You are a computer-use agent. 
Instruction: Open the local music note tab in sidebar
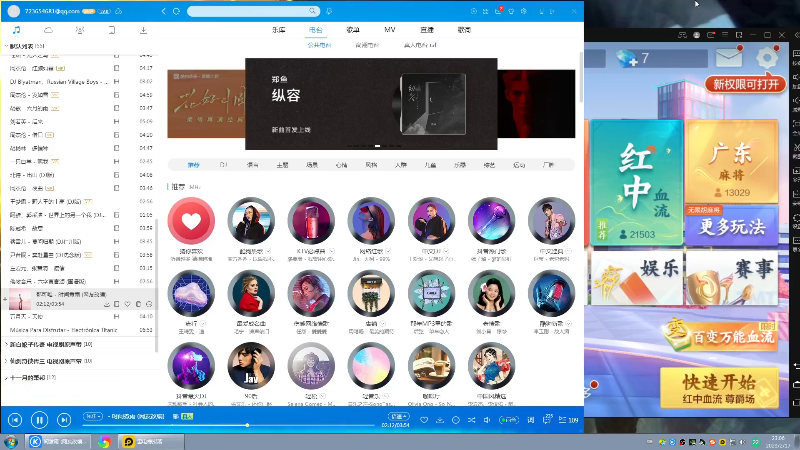tap(16, 30)
